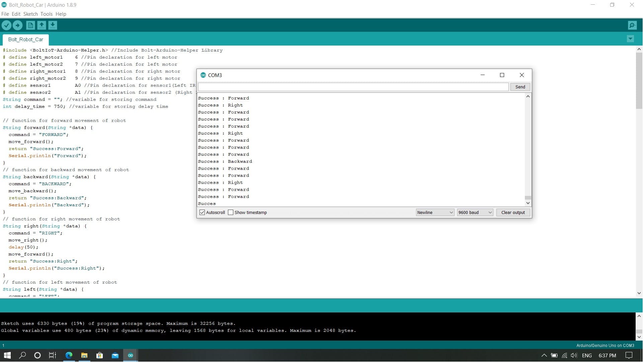
Task: Click the #include BoltIoT-Arduino-Helper.h code line
Action: coord(113,50)
